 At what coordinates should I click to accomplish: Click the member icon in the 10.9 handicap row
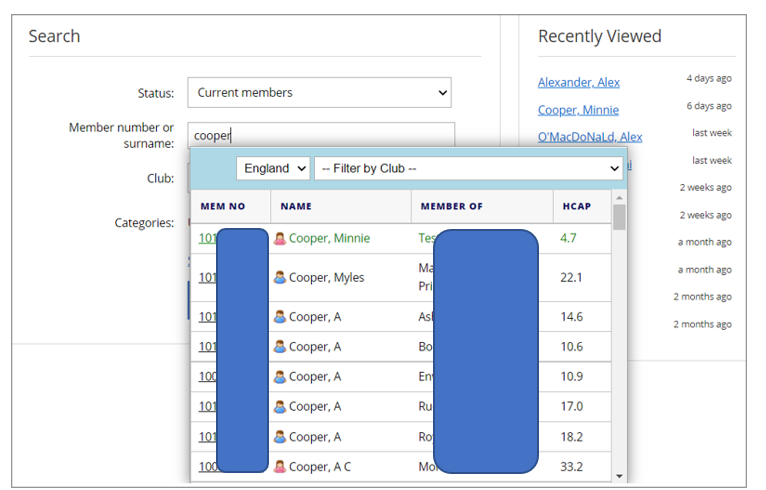(279, 377)
